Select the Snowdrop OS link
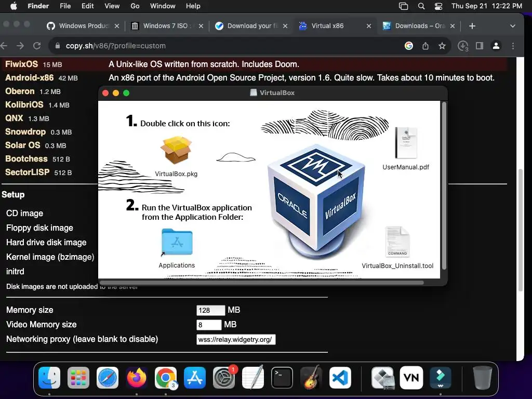This screenshot has height=399, width=532. coord(25,131)
